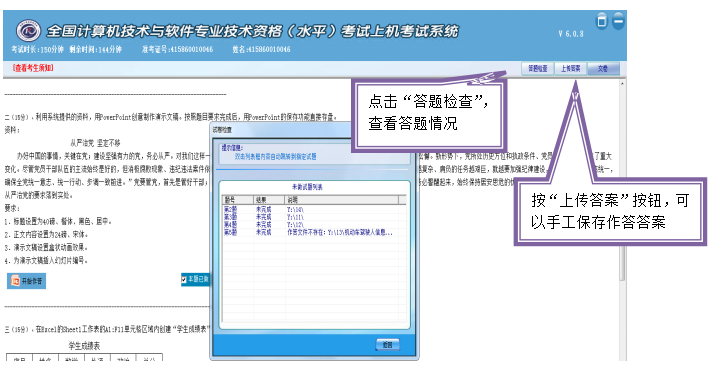The height and width of the screenshot is (375, 716).
Task: Click the 结果 column header
Action: click(x=269, y=200)
